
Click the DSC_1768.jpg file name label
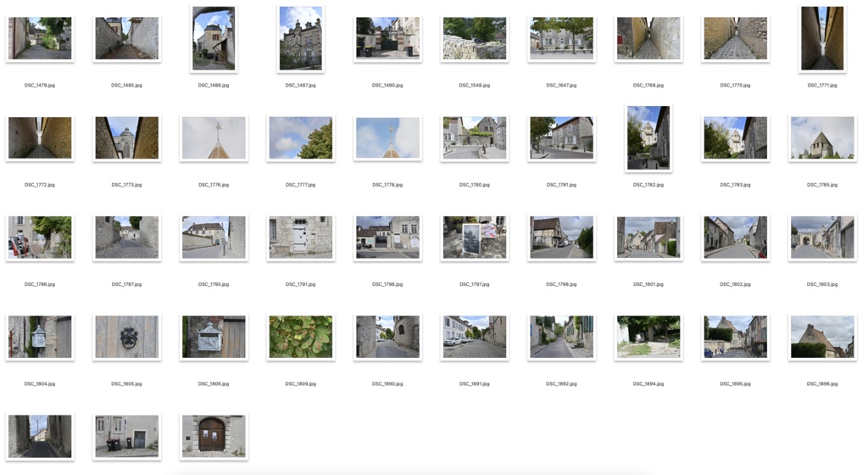(648, 86)
